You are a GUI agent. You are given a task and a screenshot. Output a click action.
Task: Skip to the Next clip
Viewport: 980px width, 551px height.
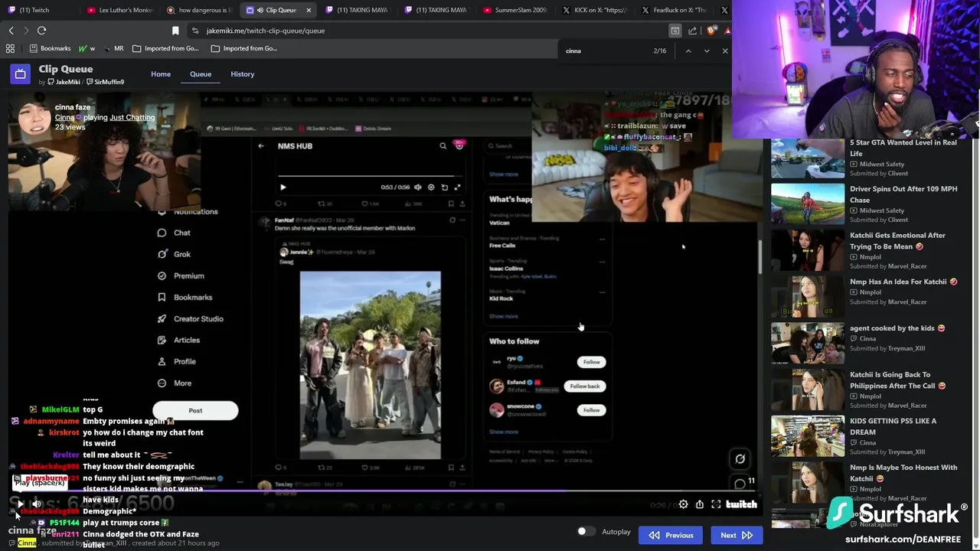tap(736, 535)
